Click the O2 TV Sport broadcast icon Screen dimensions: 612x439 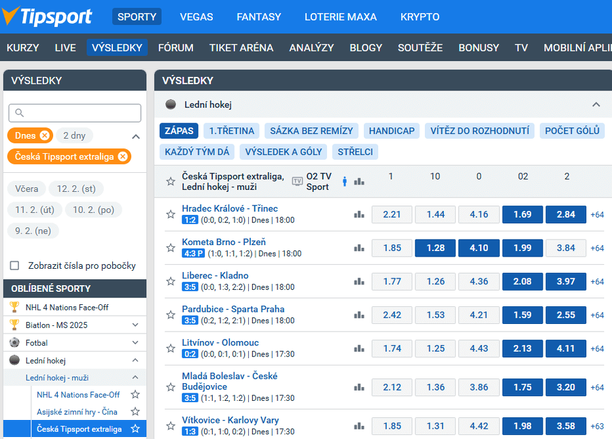pyautogui.click(x=297, y=181)
